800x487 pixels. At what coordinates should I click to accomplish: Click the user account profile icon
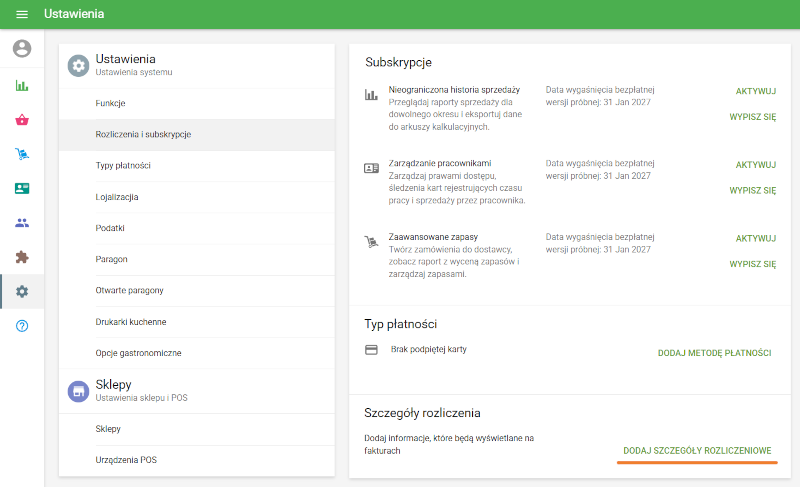(22, 48)
